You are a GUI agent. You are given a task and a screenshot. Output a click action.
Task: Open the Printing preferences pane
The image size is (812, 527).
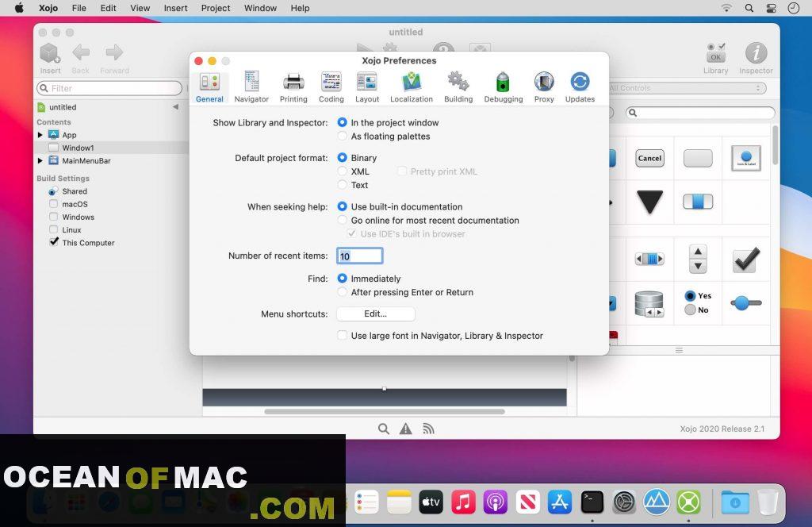pos(293,87)
